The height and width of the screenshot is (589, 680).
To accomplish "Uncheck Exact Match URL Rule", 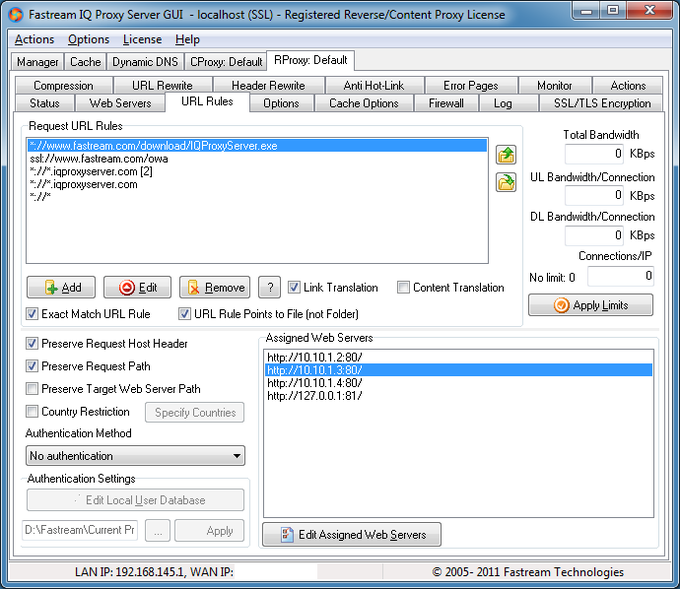I will pos(32,314).
